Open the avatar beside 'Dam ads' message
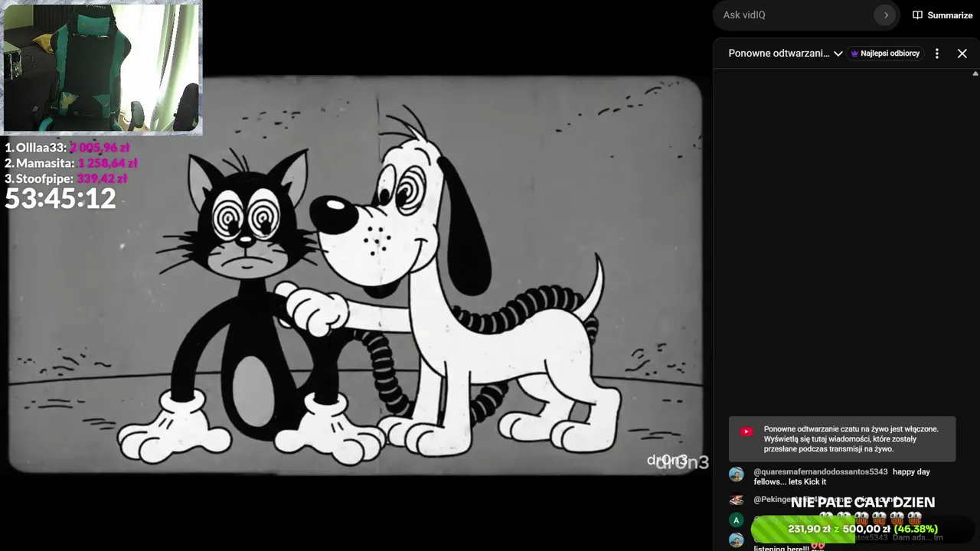Screen dimensions: 980x551 (x=737, y=540)
